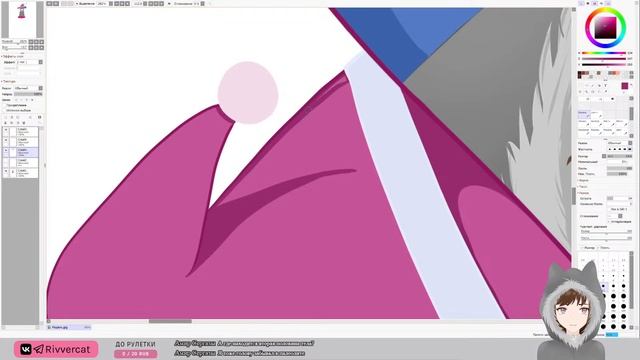Click the Redo button in top toolbar

[x=56, y=3]
